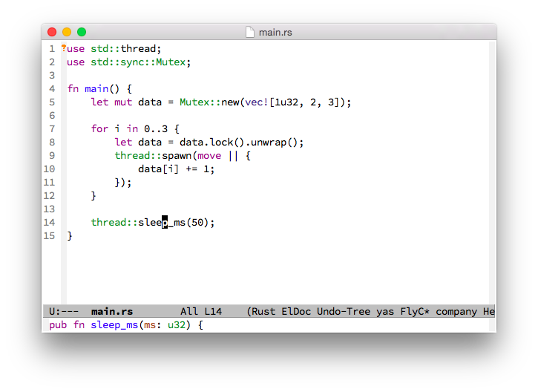The height and width of the screenshot is (392, 538).
Task: Click the main.rs title bar text
Action: click(x=275, y=32)
